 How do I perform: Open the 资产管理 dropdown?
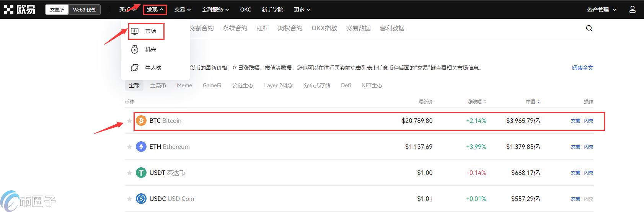coord(602,10)
